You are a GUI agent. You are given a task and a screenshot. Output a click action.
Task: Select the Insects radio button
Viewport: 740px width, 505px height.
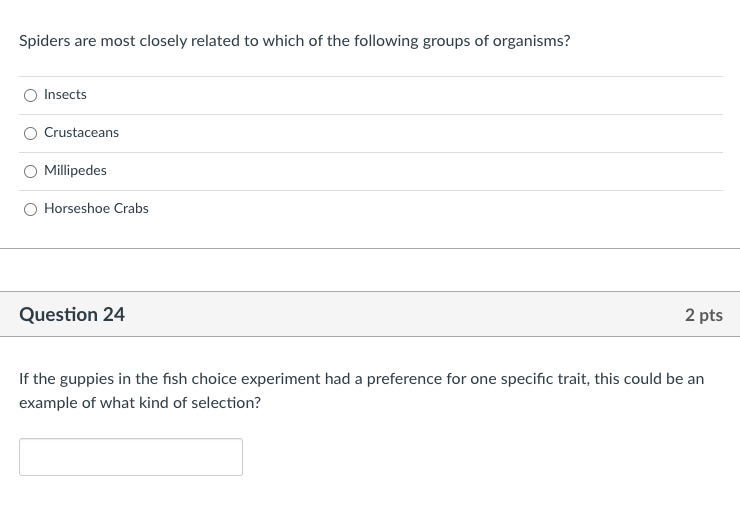[31, 95]
